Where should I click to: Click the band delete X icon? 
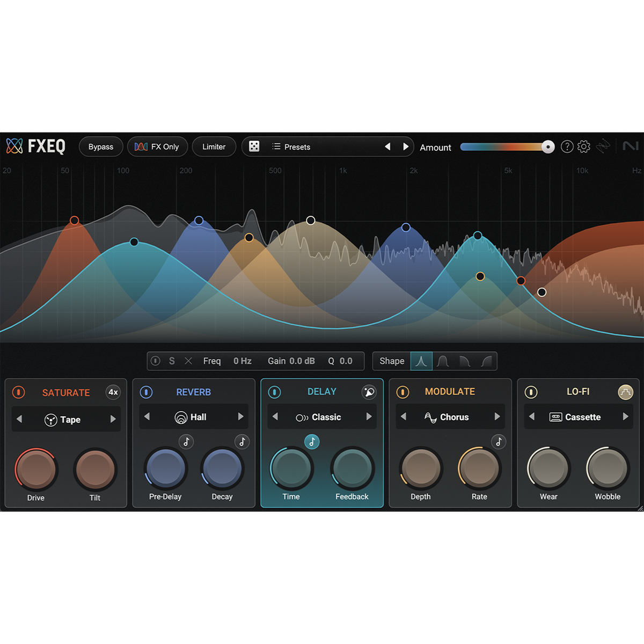point(188,361)
